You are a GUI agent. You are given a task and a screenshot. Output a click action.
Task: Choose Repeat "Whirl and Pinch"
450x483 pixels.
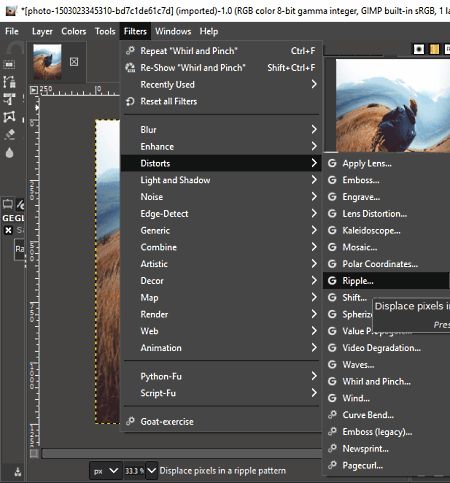(x=221, y=51)
